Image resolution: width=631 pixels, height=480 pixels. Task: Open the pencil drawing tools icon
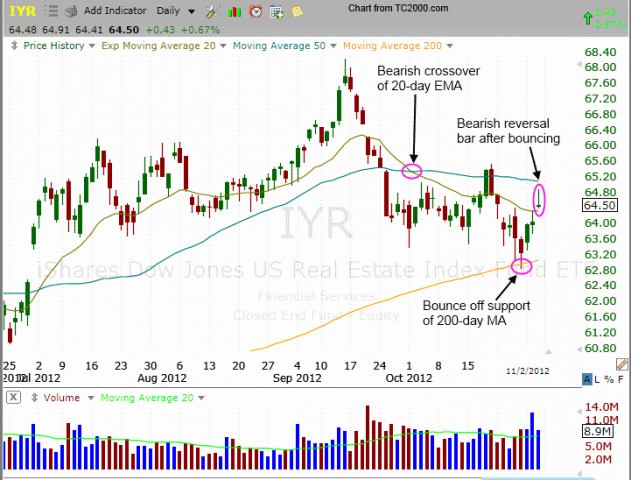[622, 365]
